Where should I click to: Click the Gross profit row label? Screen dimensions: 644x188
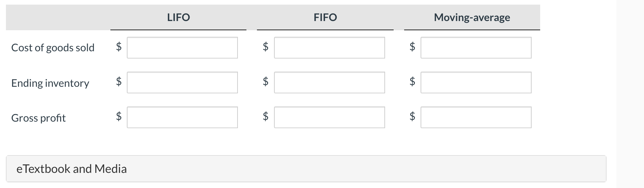[38, 118]
